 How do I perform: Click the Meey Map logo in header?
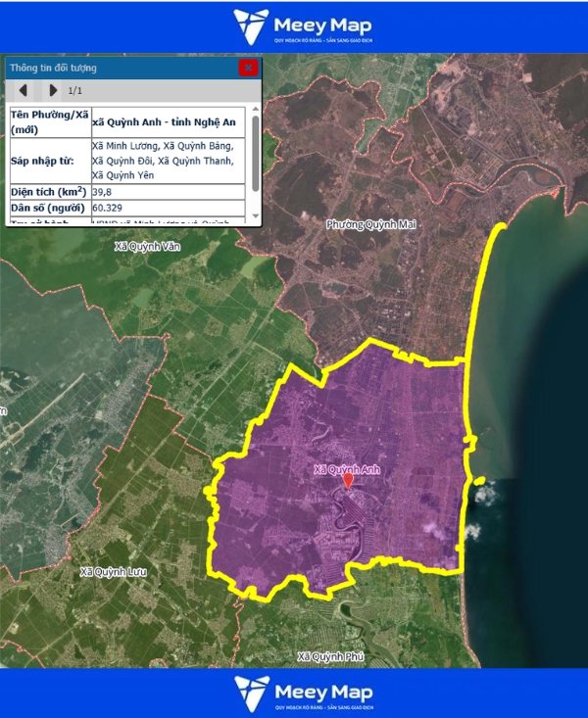click(293, 26)
